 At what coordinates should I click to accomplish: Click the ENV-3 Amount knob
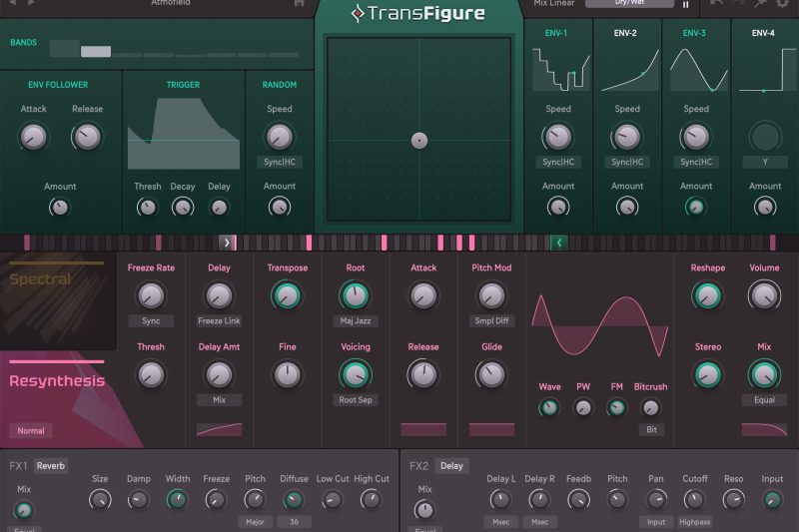695,207
